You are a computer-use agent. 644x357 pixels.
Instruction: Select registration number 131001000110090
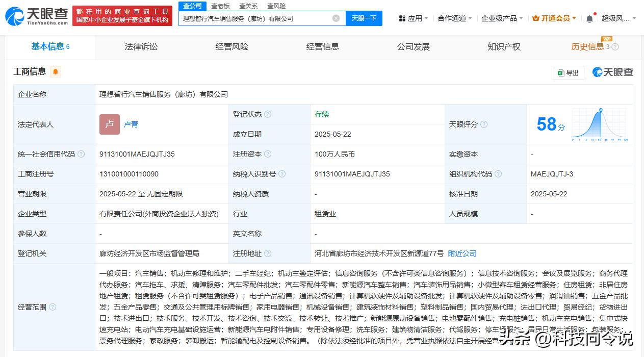129,174
